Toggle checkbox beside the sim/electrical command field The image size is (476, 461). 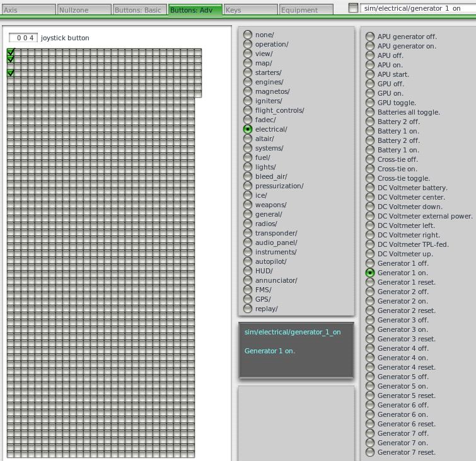[x=353, y=8]
